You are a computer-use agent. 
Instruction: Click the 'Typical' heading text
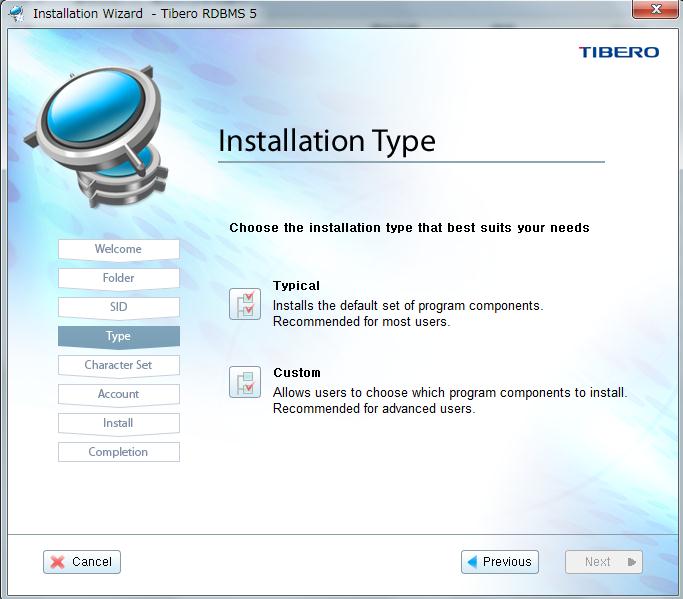[x=296, y=286]
